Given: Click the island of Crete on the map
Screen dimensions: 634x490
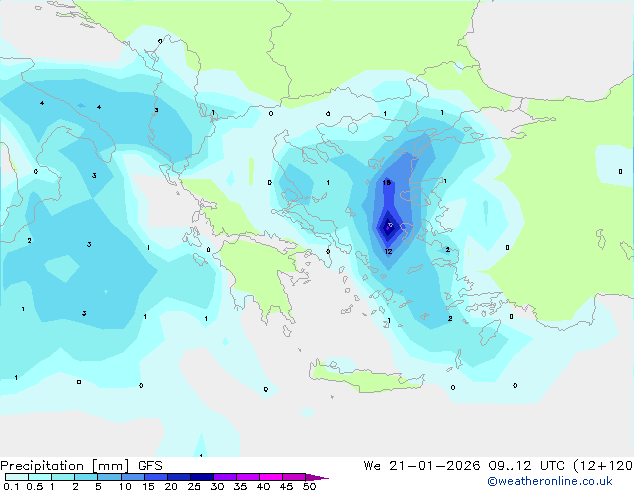Looking at the screenshot, I should point(366,376).
